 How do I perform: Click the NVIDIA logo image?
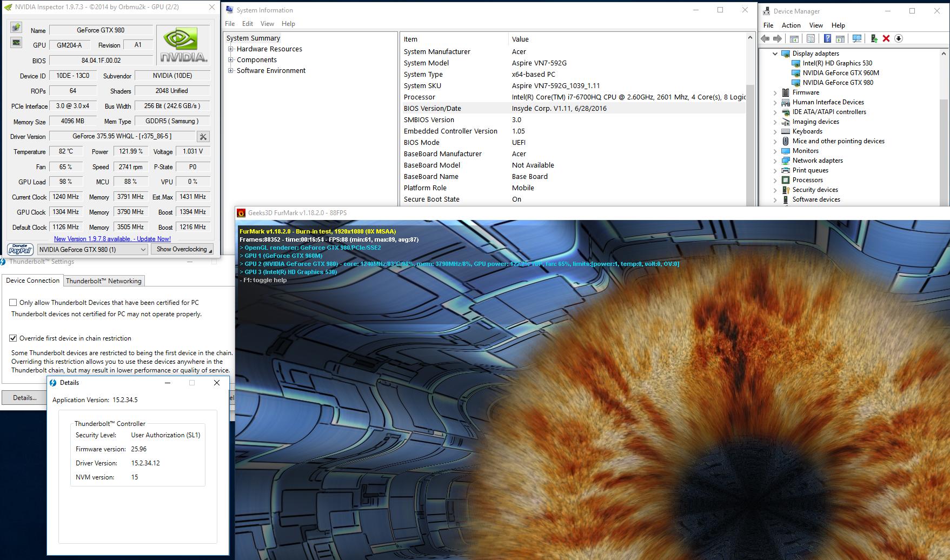(x=183, y=46)
